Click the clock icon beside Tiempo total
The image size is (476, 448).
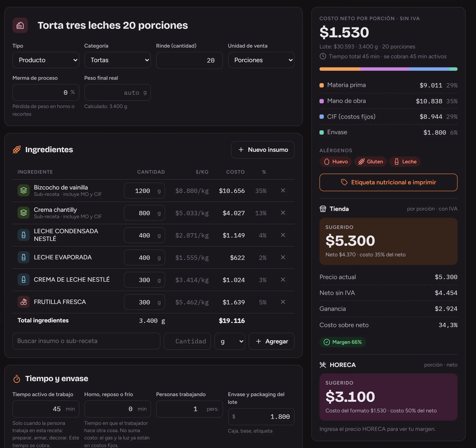coord(323,56)
